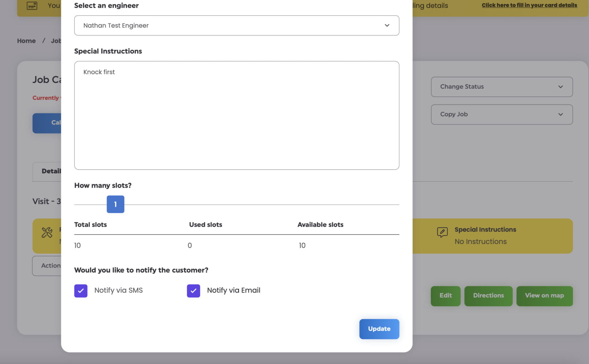Click the wrench tools icon
Viewport: 589px width, 364px height.
pos(47,233)
